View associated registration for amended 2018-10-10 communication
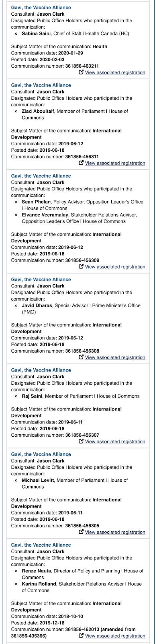The image size is (157, 644). point(115,636)
